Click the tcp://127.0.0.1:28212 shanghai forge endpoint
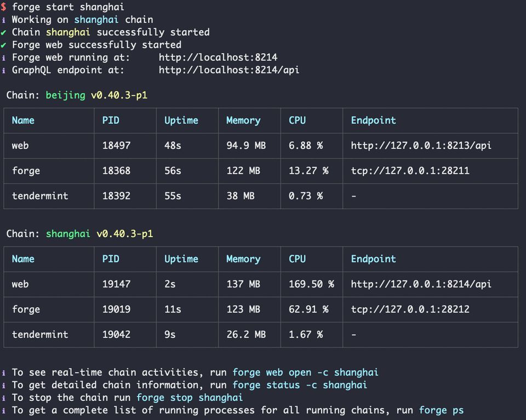Viewport: 526px width, 420px height. pos(410,309)
